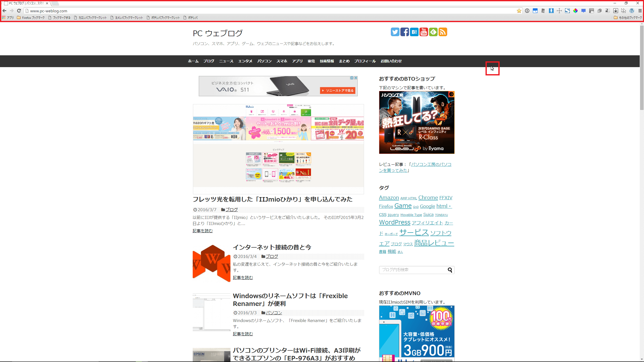The width and height of the screenshot is (644, 362).
Task: Click 記事を読む under the Frexible Renamer article
Action: tap(243, 334)
